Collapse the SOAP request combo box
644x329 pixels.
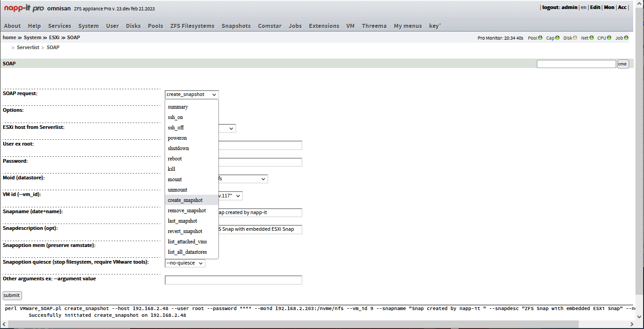(x=192, y=95)
